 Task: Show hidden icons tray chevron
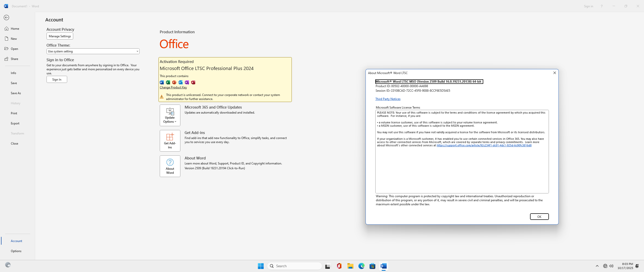597,266
